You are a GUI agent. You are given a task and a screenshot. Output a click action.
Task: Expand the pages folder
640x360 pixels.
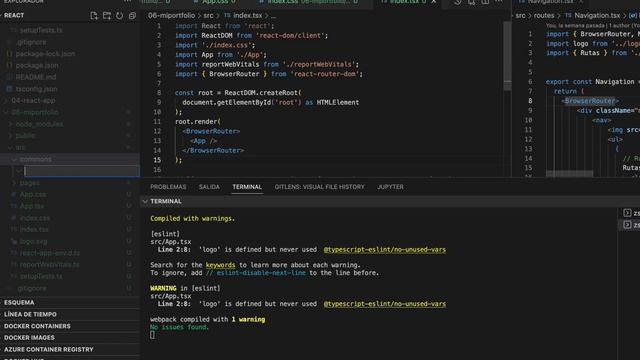pyautogui.click(x=15, y=183)
